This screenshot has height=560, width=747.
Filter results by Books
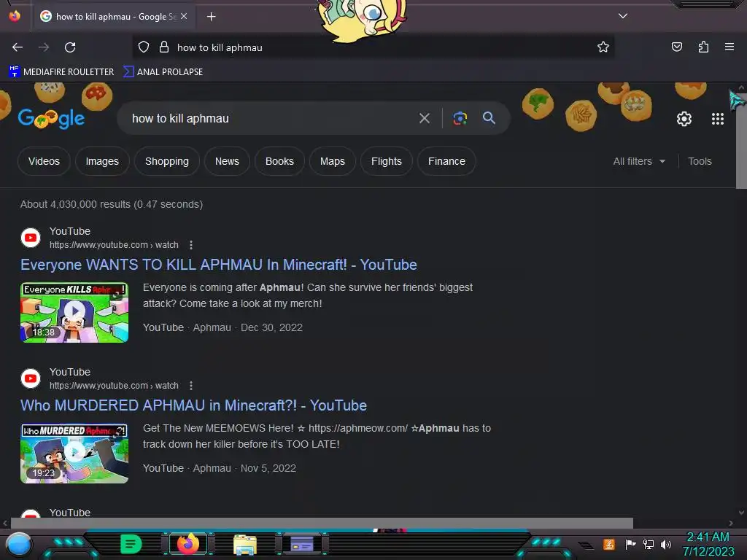279,161
